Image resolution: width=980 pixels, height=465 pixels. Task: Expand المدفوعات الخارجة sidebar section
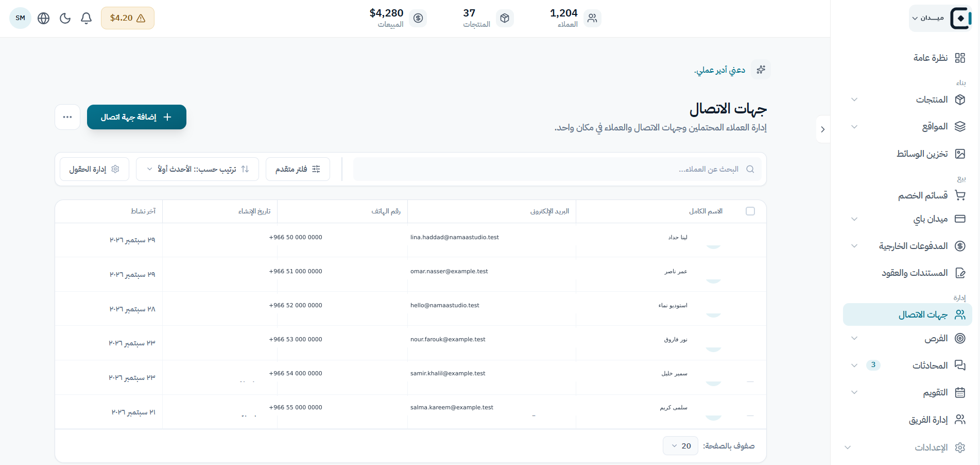[854, 246]
